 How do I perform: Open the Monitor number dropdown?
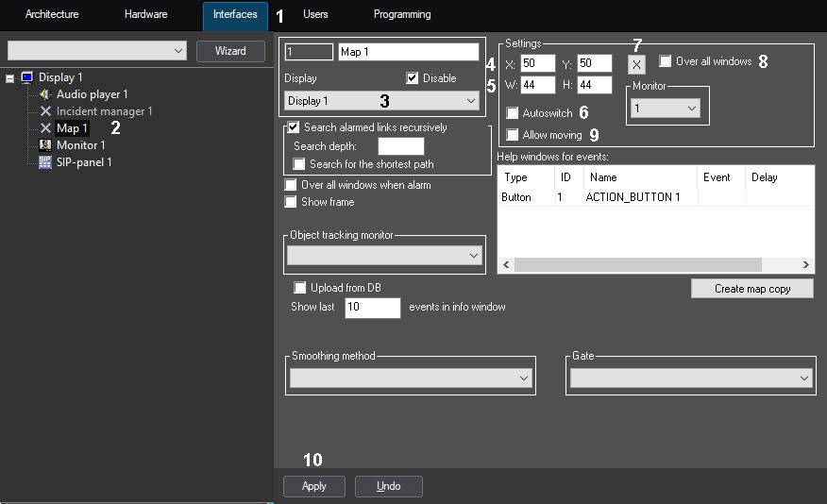(x=668, y=109)
